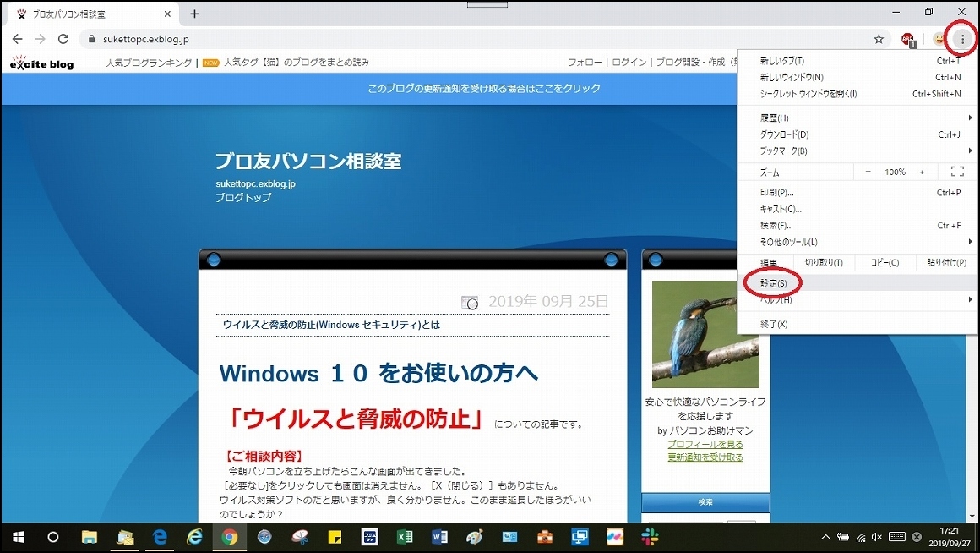Show hidden system tray icons
Screen dimensions: 980x553
click(x=825, y=538)
